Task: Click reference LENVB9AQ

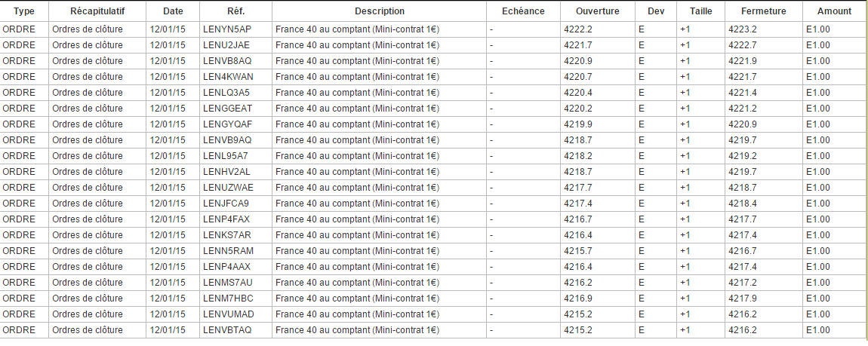Action: [x=227, y=140]
